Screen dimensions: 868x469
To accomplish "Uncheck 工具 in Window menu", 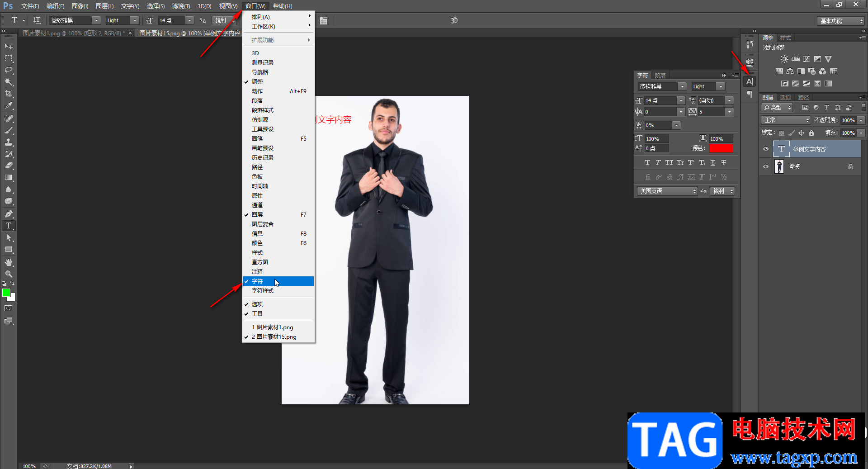I will coord(278,314).
